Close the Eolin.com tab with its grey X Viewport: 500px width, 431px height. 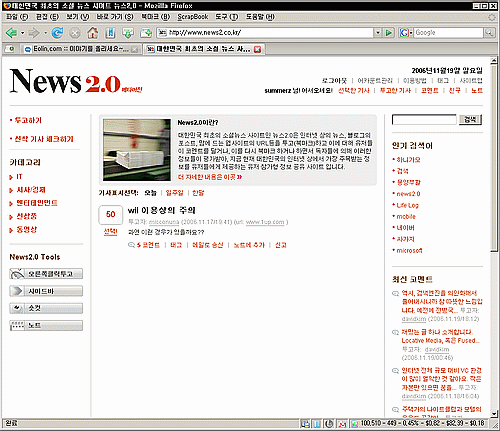coord(134,49)
